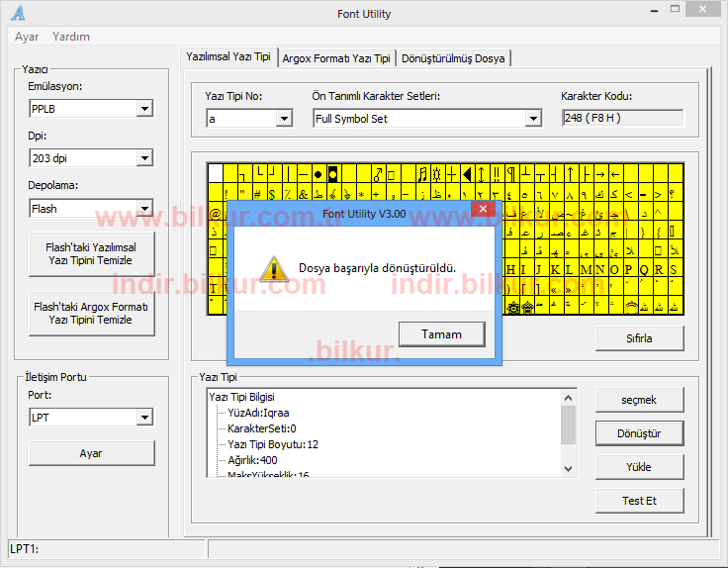Open the Ön Tanımlı Karakter Setleri dropdown

533,119
